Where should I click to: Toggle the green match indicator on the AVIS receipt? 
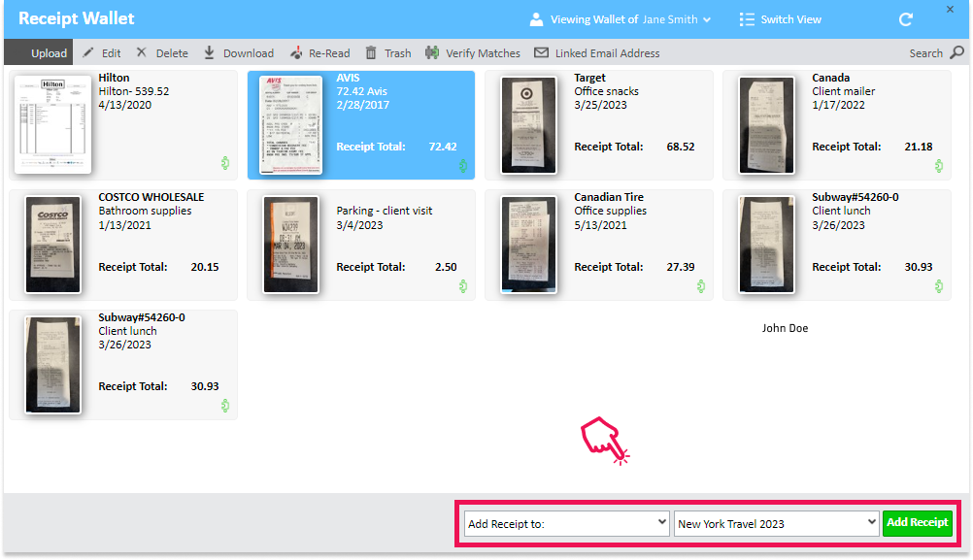(462, 167)
